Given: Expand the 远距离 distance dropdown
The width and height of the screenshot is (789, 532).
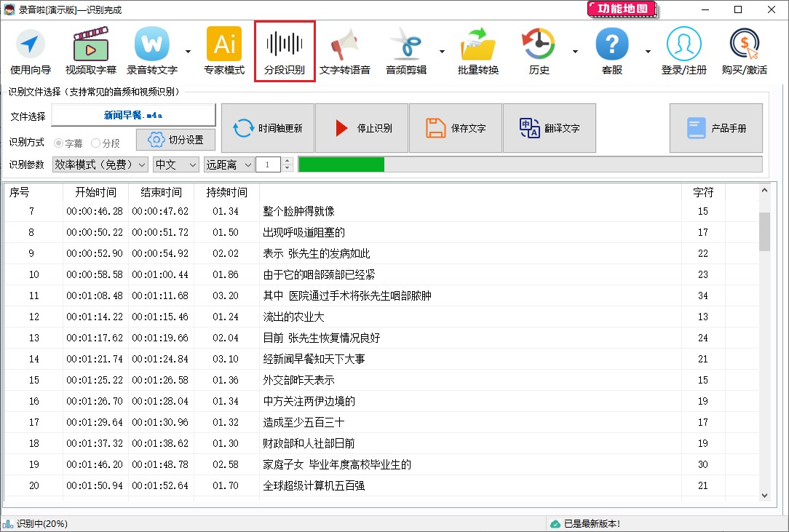Looking at the screenshot, I should 229,164.
